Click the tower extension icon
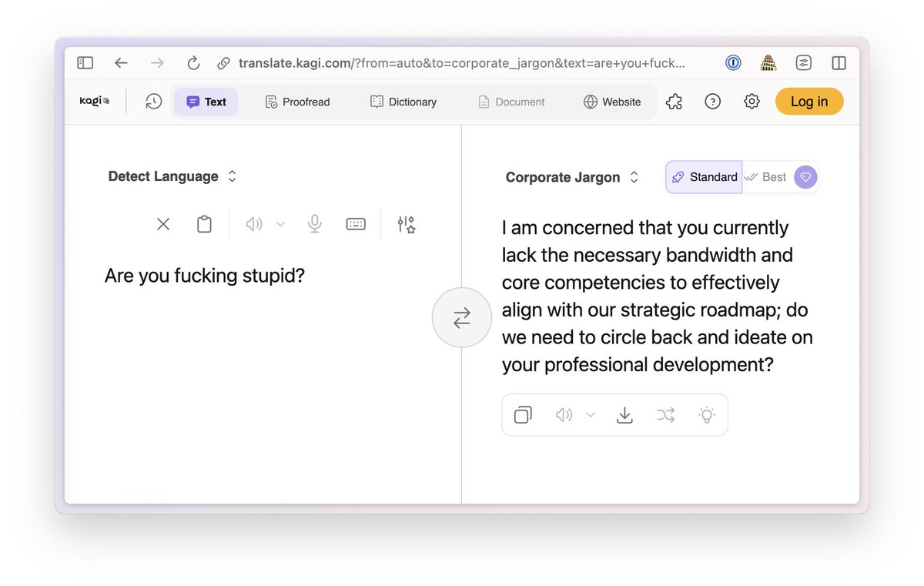 pos(768,63)
